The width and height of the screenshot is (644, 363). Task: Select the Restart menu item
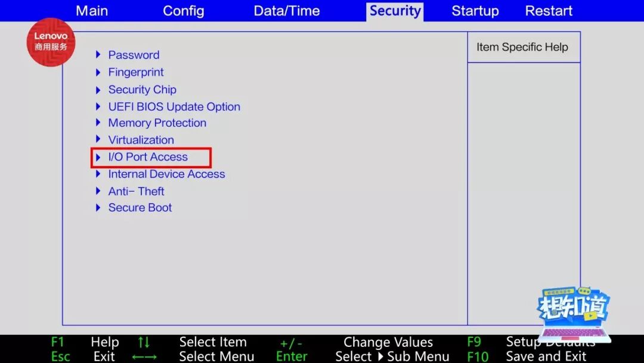pos(548,11)
